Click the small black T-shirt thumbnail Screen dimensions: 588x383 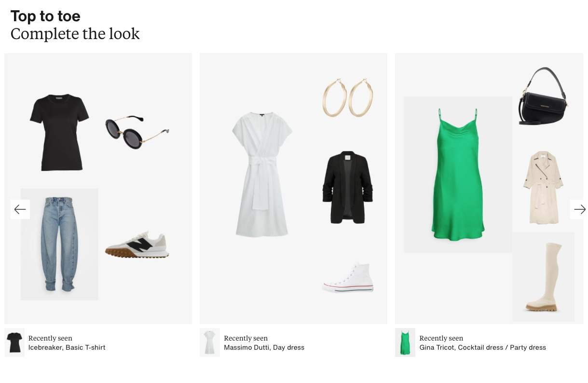pyautogui.click(x=14, y=342)
